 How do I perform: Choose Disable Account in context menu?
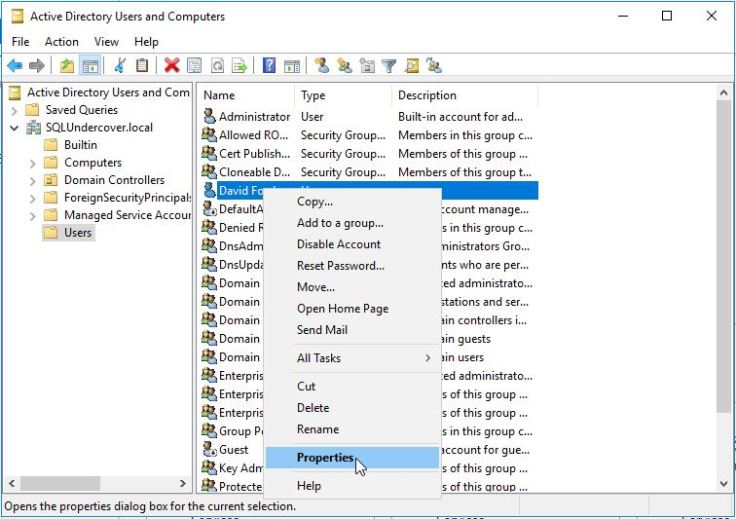pyautogui.click(x=353, y=244)
